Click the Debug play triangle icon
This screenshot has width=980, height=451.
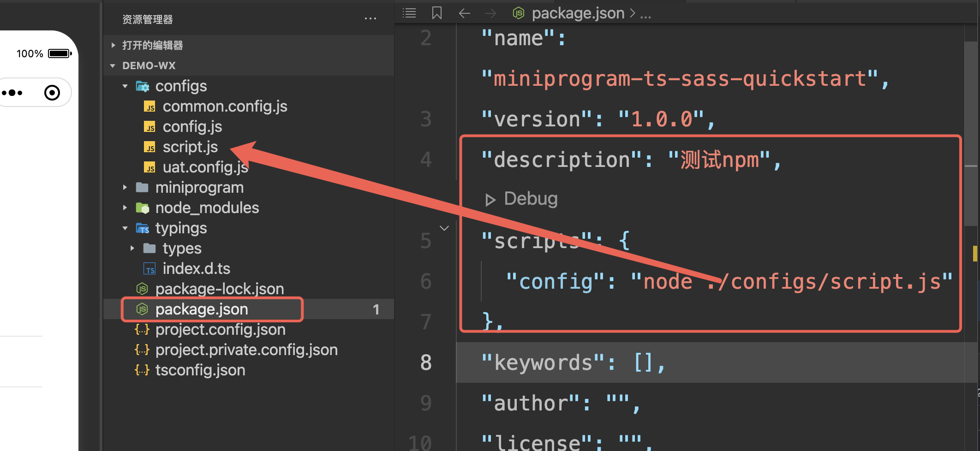pyautogui.click(x=490, y=200)
